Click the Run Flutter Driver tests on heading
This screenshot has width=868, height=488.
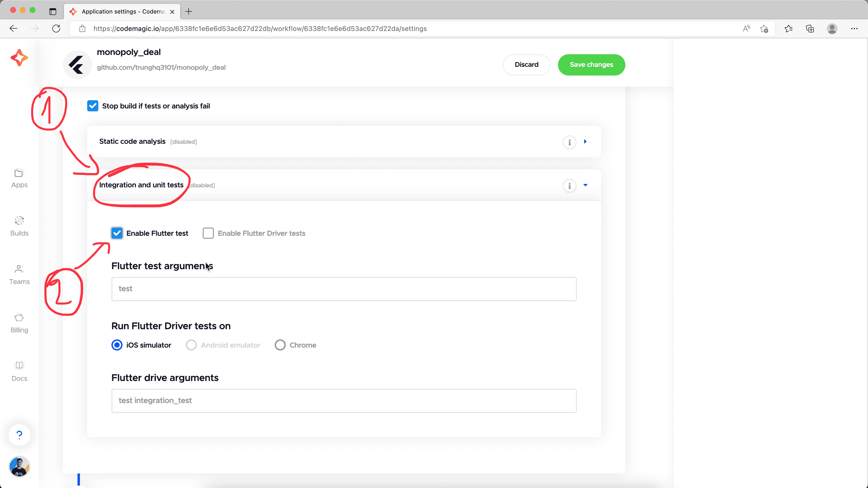[x=171, y=326]
